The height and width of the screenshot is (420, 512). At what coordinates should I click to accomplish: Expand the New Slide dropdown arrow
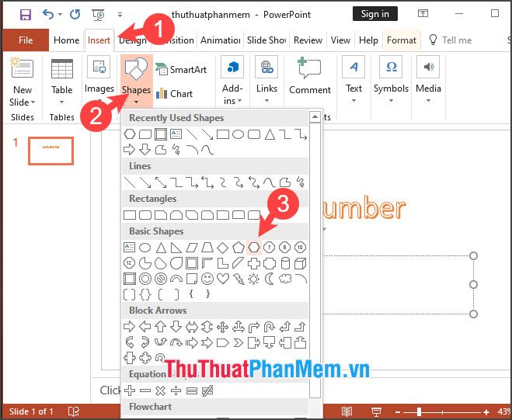pyautogui.click(x=33, y=102)
